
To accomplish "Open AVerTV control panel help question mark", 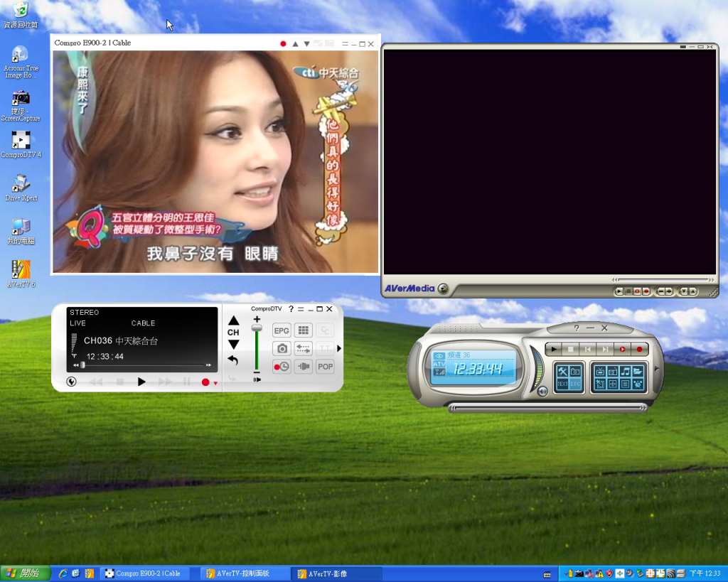I will [x=577, y=328].
